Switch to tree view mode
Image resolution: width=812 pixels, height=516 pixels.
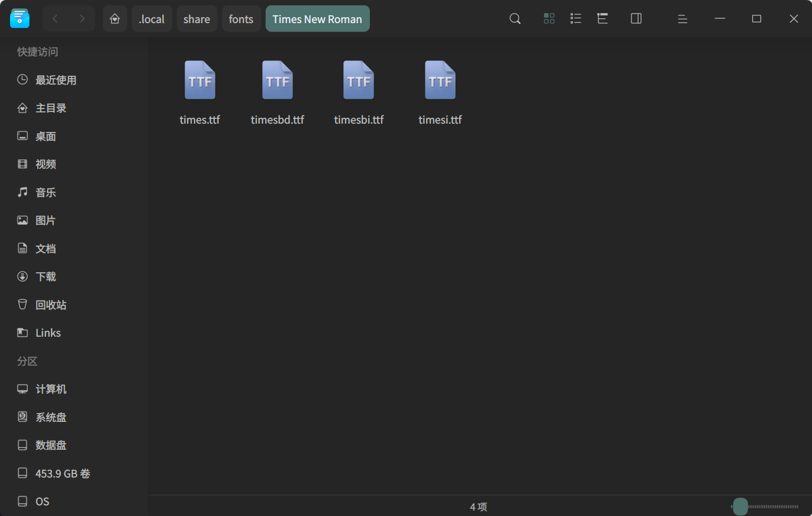click(602, 19)
